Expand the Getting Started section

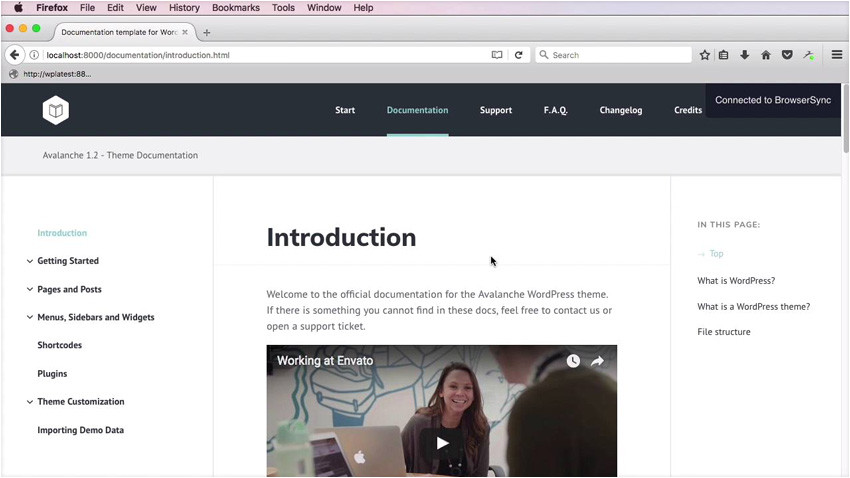pyautogui.click(x=30, y=261)
